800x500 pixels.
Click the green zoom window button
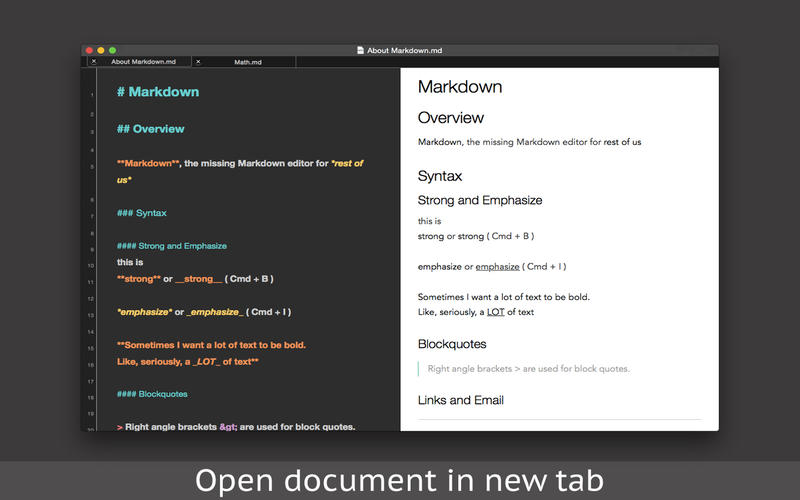(113, 50)
